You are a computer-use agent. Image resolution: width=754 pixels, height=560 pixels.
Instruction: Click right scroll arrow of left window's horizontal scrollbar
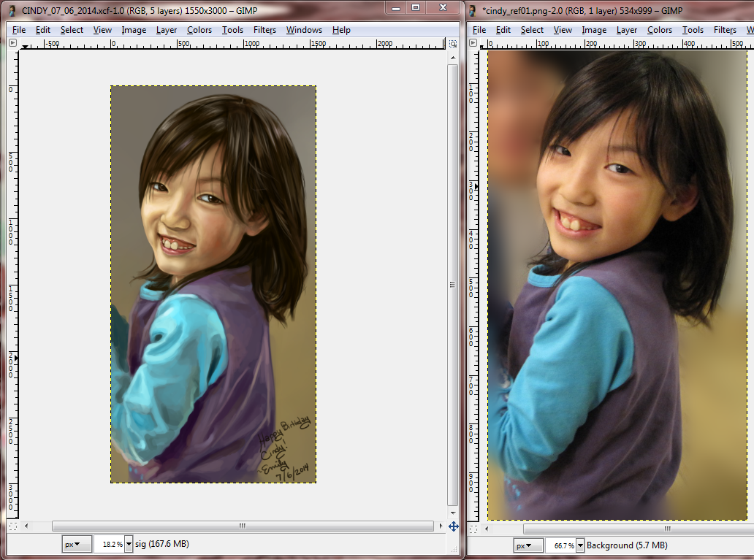click(x=440, y=526)
